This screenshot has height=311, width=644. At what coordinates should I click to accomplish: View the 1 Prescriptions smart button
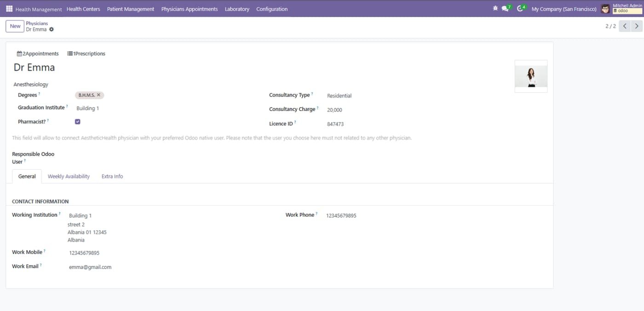point(86,54)
